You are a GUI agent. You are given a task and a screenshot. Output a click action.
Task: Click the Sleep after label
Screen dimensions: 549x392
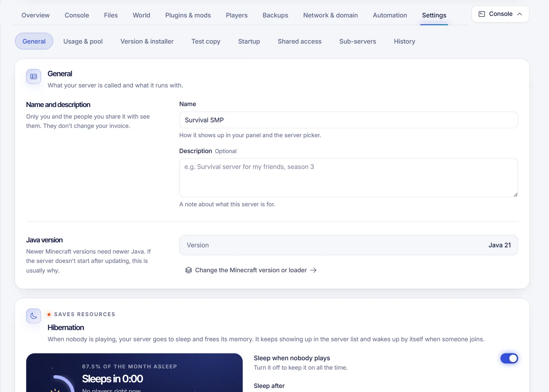pos(269,386)
